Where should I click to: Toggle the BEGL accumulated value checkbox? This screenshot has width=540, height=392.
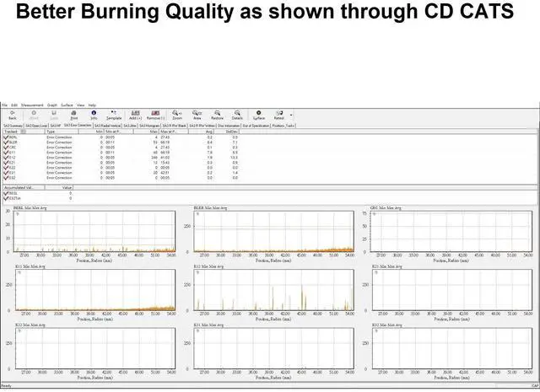pos(6,193)
